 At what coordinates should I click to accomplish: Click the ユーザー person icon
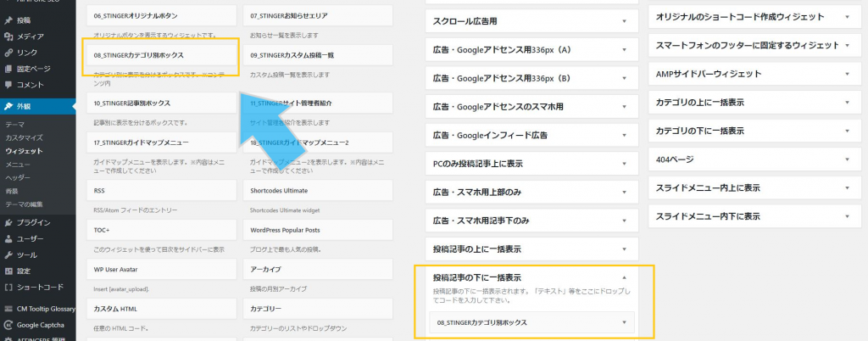click(x=8, y=239)
